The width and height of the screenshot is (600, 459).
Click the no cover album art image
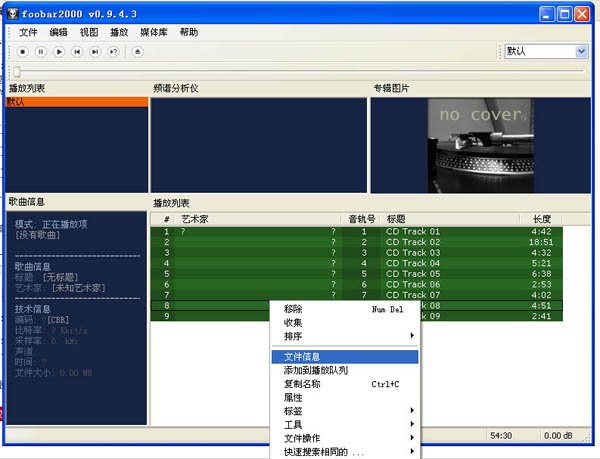click(x=480, y=145)
